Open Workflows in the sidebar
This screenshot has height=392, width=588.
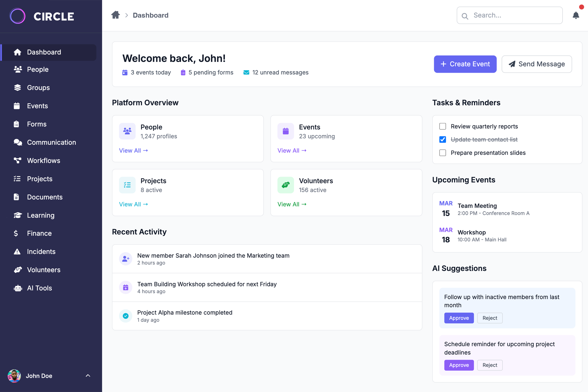click(44, 160)
